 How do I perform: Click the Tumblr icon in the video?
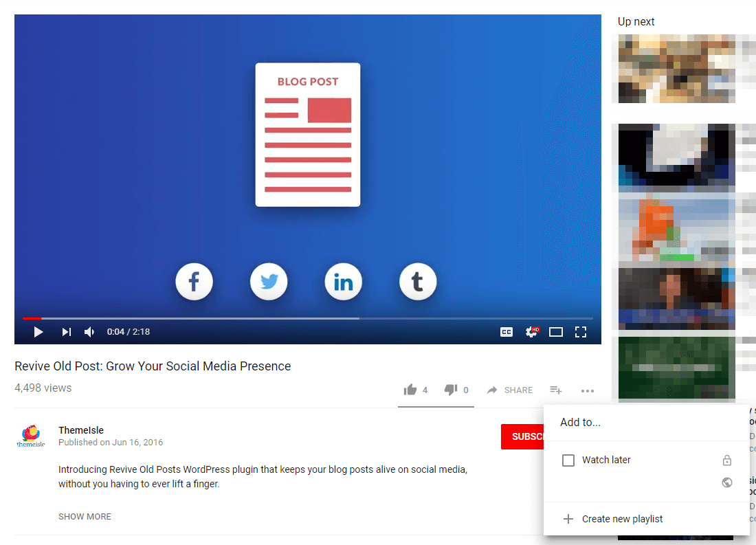click(418, 282)
